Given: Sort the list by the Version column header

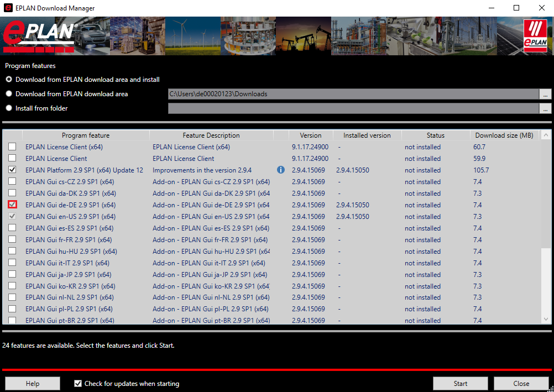Looking at the screenshot, I should click(x=310, y=135).
